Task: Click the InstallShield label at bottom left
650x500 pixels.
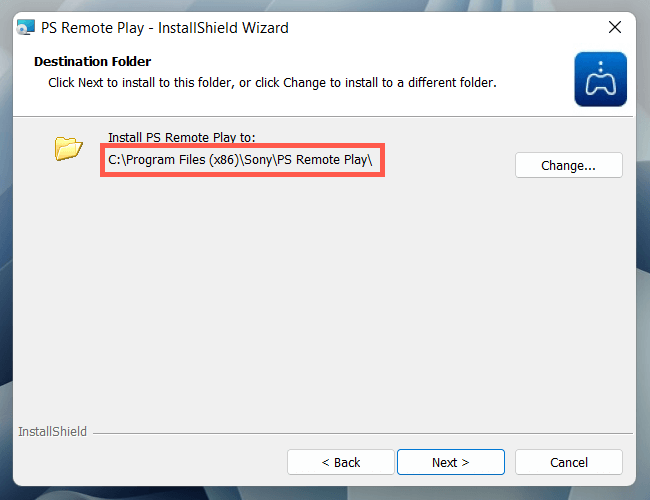Action: (x=52, y=432)
